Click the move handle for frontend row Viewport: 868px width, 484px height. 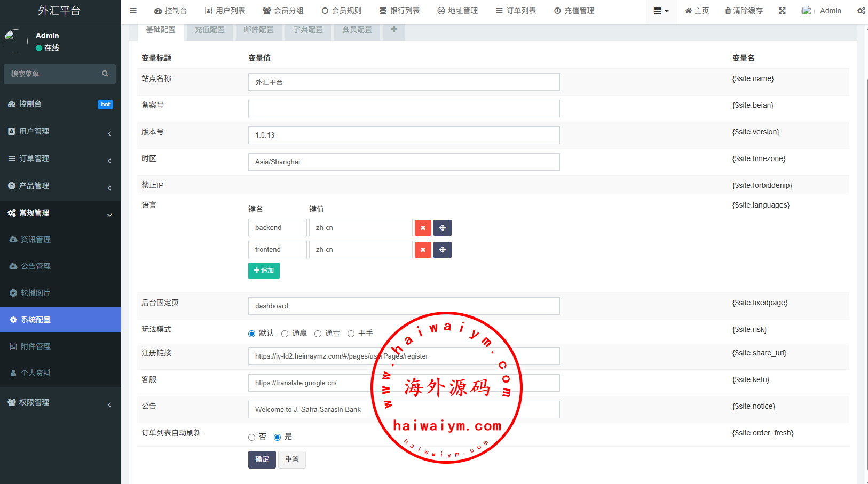point(443,250)
